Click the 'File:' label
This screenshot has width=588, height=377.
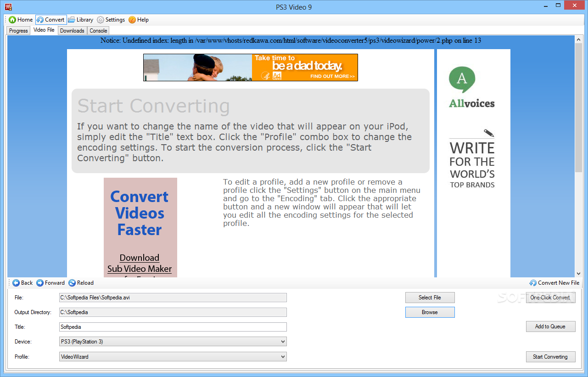coord(18,298)
